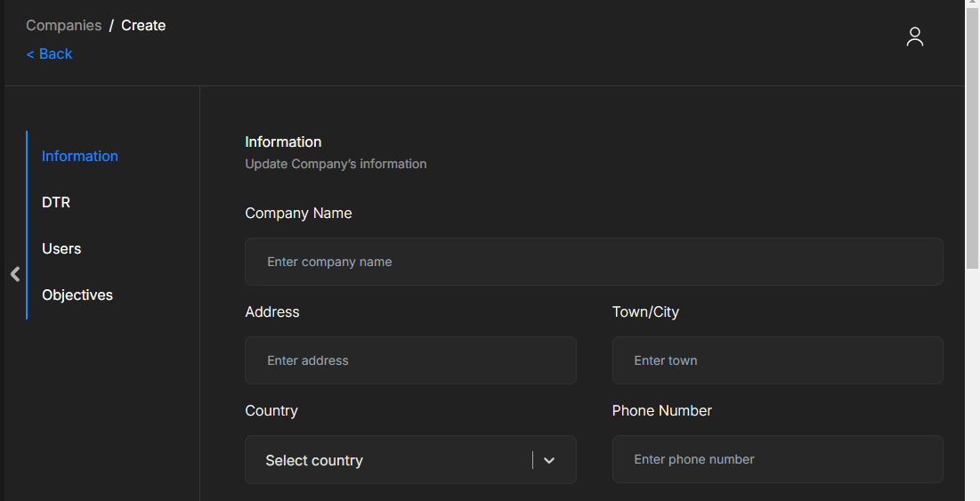Click the vertical scrollbar thumb
Screen dimensions: 980x501
coord(972,133)
